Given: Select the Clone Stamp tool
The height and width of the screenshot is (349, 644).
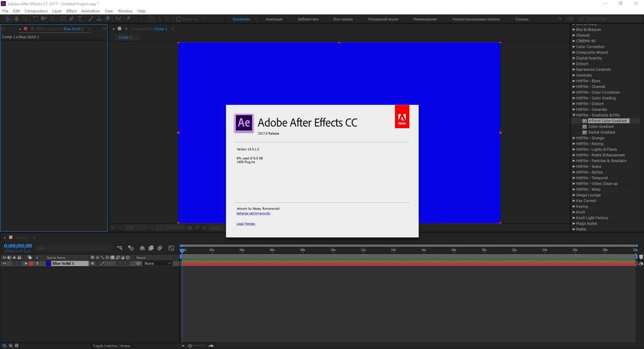Looking at the screenshot, I should click(x=99, y=19).
